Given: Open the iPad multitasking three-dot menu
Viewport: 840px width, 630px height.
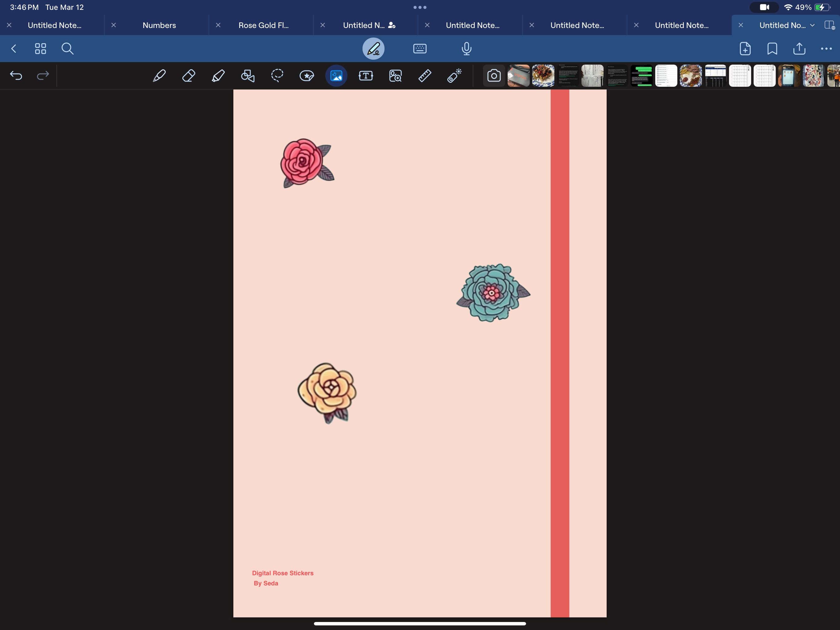Looking at the screenshot, I should (420, 7).
